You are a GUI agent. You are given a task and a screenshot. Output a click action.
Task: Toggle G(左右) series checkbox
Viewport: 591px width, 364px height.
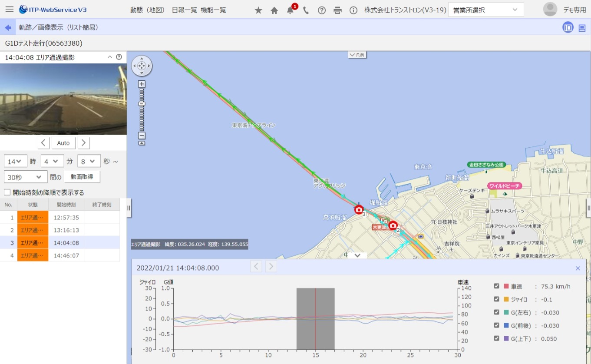point(496,312)
